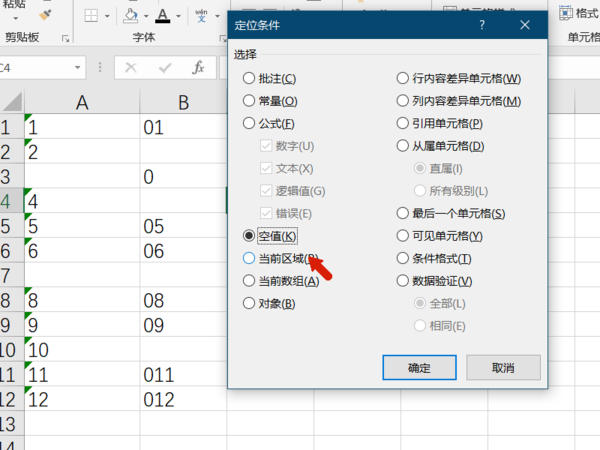This screenshot has height=450, width=600.
Task: Select the 引用单元格(P) radio button
Action: point(403,123)
